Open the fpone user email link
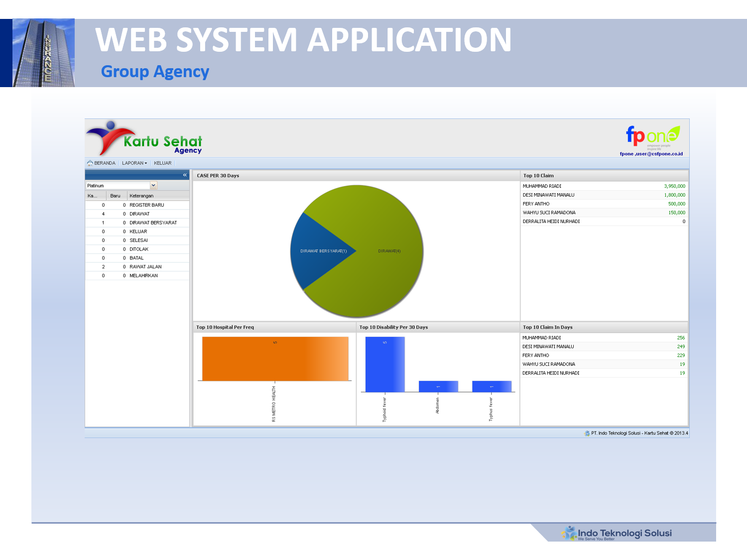The image size is (747, 560). 651,154
